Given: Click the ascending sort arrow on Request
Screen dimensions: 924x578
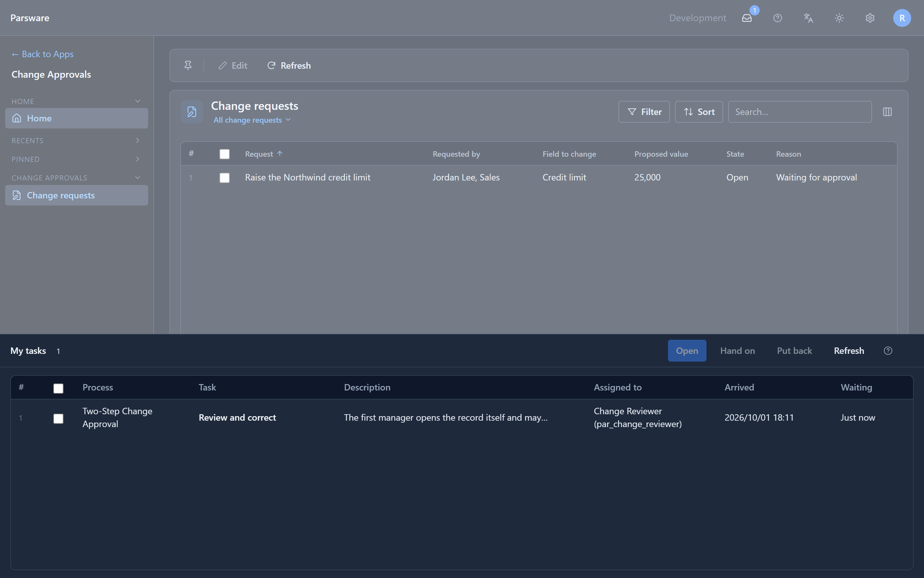Looking at the screenshot, I should (x=280, y=153).
